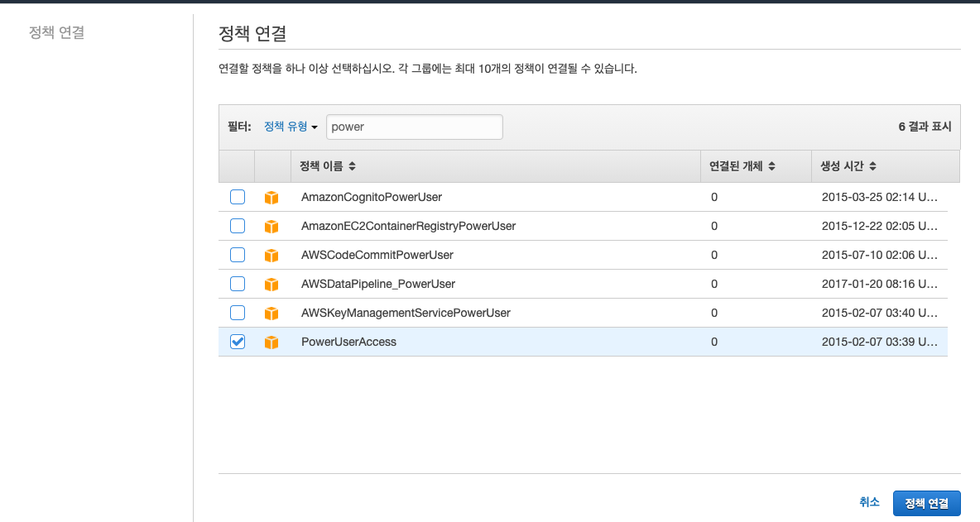Check the AmazonCognitoPowerUser checkbox
The width and height of the screenshot is (980, 522).
[238, 197]
